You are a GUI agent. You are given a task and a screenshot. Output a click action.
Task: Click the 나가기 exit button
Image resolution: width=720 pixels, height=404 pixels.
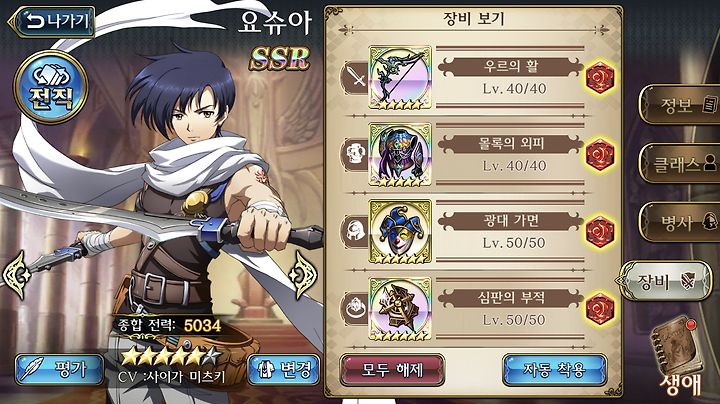point(51,21)
